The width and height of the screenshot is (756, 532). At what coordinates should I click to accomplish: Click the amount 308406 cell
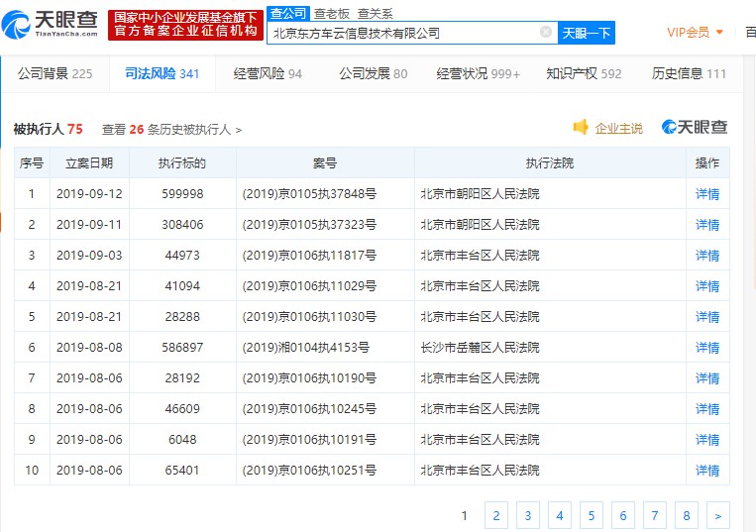pos(182,225)
